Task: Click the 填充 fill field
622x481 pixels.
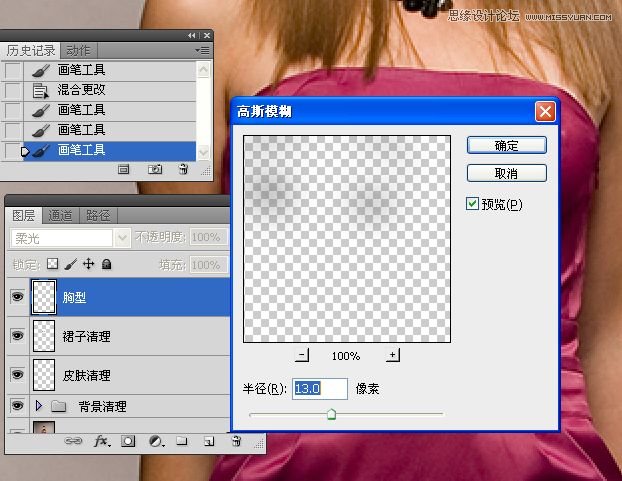Action: click(209, 265)
